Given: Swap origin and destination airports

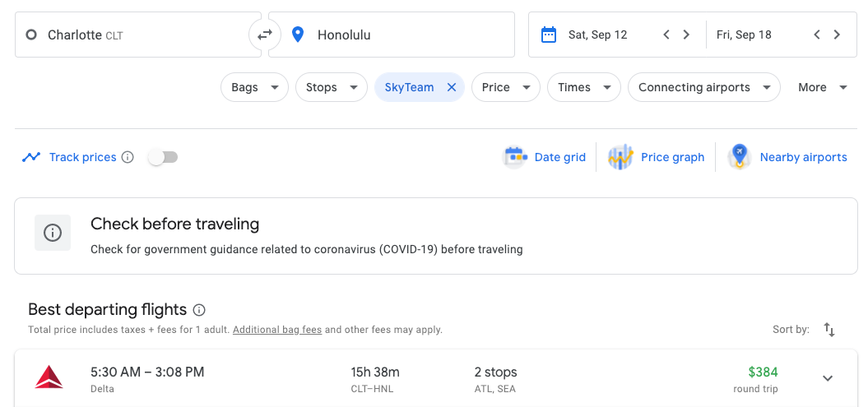Looking at the screenshot, I should (x=265, y=35).
